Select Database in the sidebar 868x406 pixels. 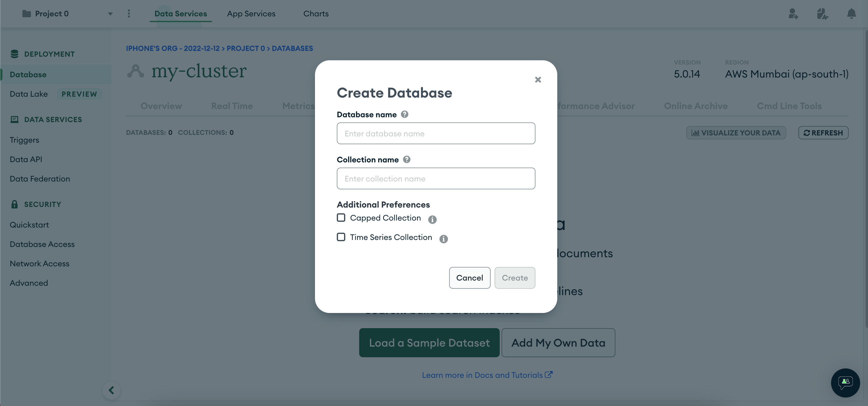pyautogui.click(x=56, y=75)
